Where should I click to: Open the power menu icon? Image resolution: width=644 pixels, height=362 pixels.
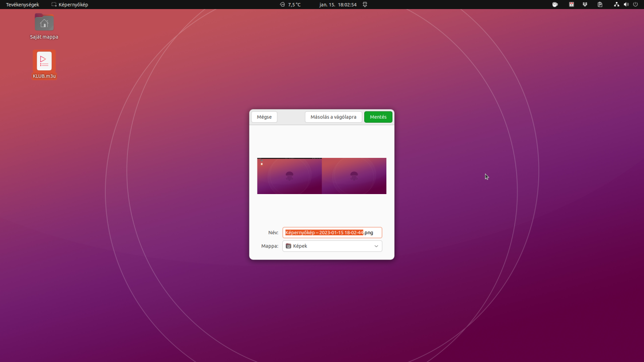coord(635,5)
